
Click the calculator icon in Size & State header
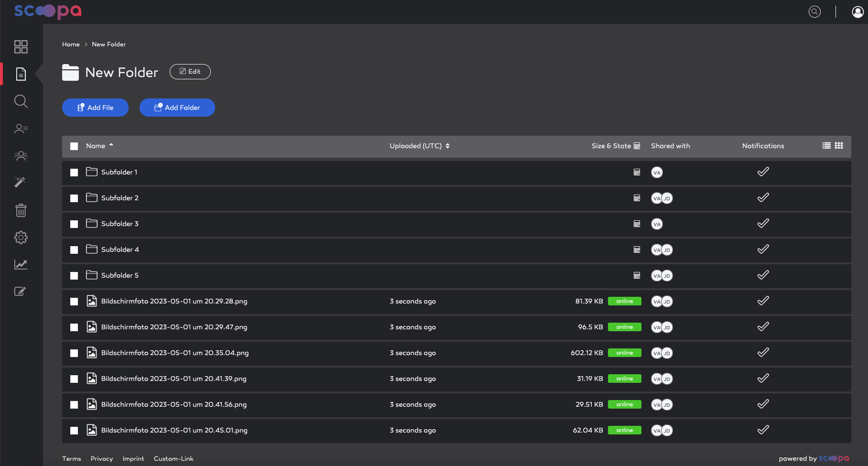637,146
